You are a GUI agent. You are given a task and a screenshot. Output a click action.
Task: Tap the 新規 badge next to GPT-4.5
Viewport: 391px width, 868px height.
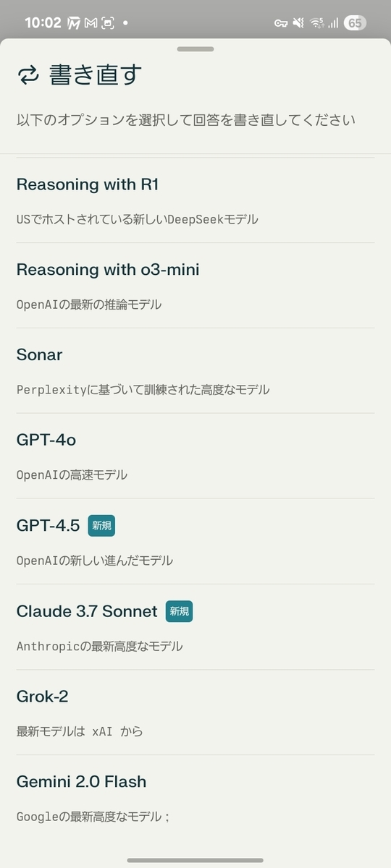101,526
